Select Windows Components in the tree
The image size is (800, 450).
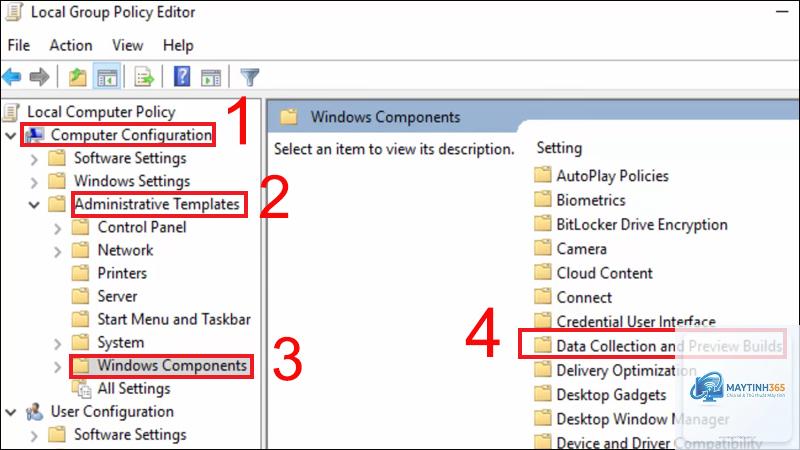pyautogui.click(x=172, y=365)
